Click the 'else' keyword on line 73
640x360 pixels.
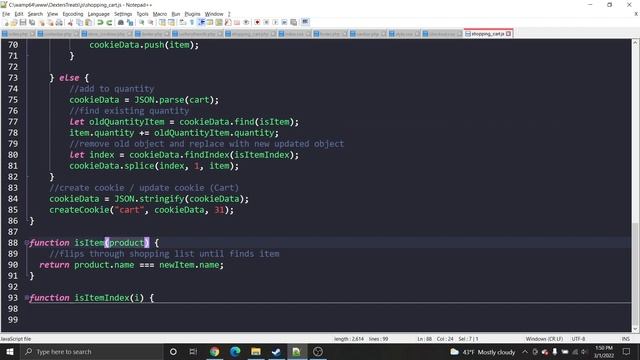pos(69,78)
